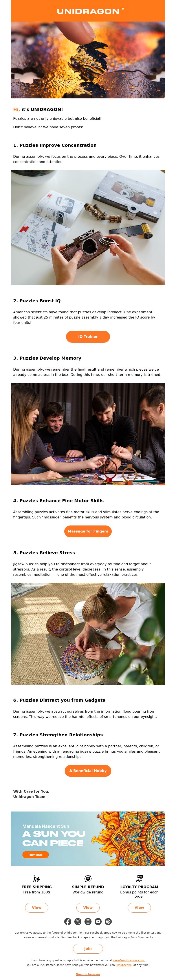
Task: Click the A Beneficial Hobby button
Action: 88,771
